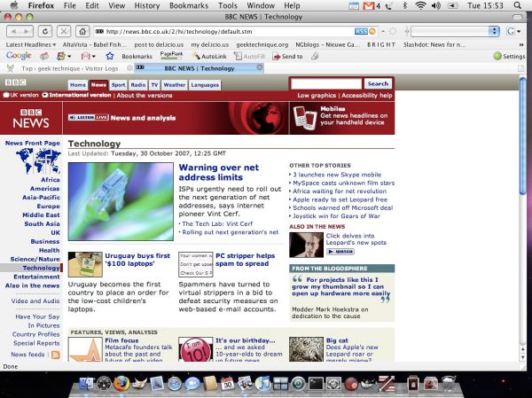Click the Watch button under Leopard story

[340, 252]
